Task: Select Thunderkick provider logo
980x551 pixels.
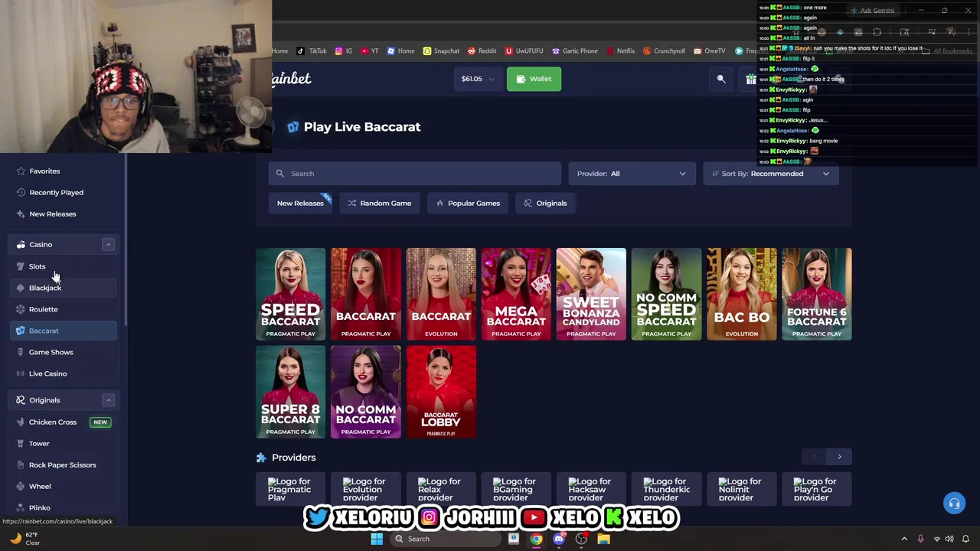Action: (x=666, y=490)
